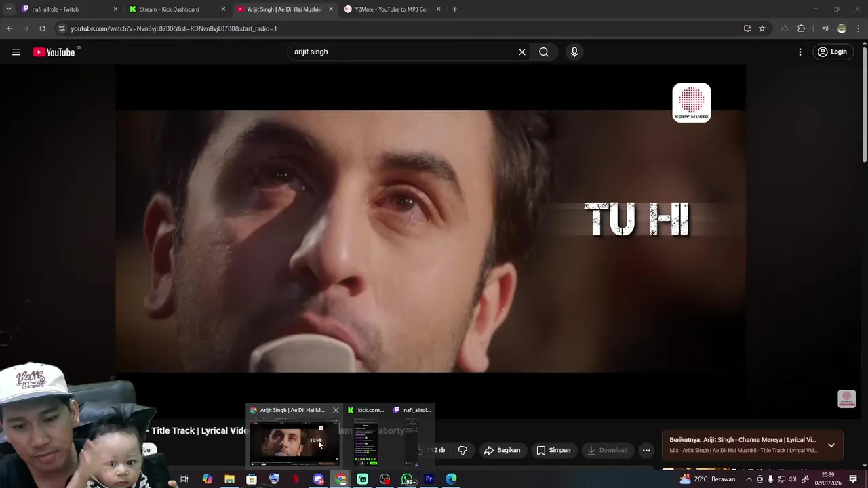Image resolution: width=868 pixels, height=488 pixels.
Task: Go to the YouTube home logo
Action: (x=54, y=52)
